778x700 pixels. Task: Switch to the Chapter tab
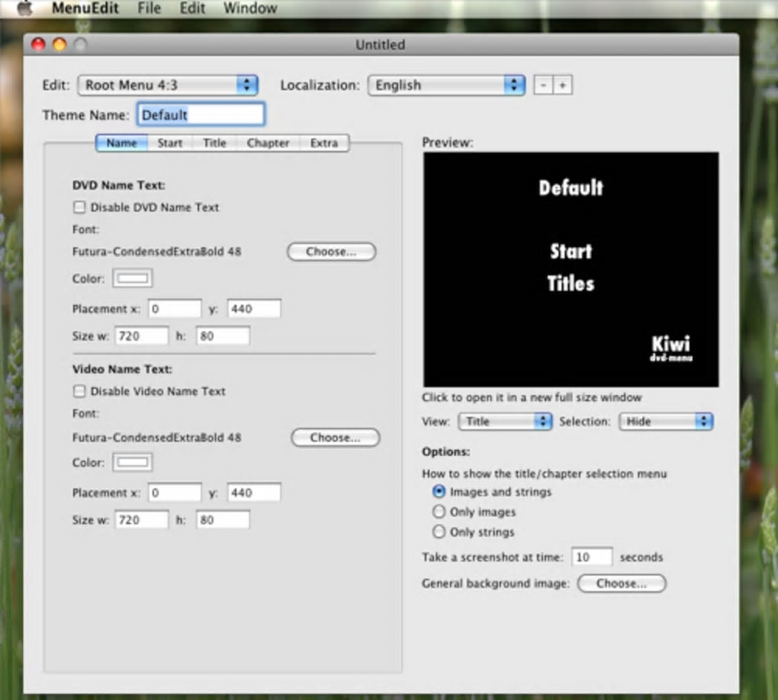coord(268,143)
